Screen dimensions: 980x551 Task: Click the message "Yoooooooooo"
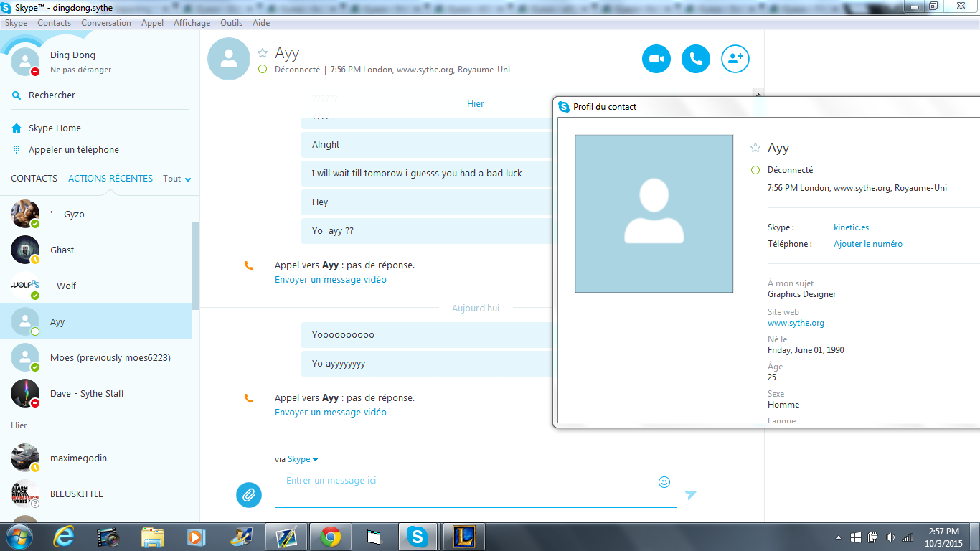(343, 335)
